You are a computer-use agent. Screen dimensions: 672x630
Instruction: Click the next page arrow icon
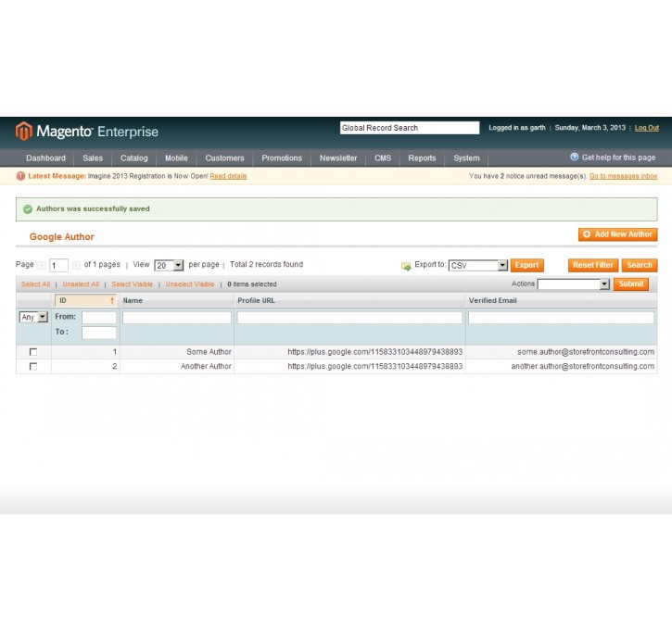76,265
